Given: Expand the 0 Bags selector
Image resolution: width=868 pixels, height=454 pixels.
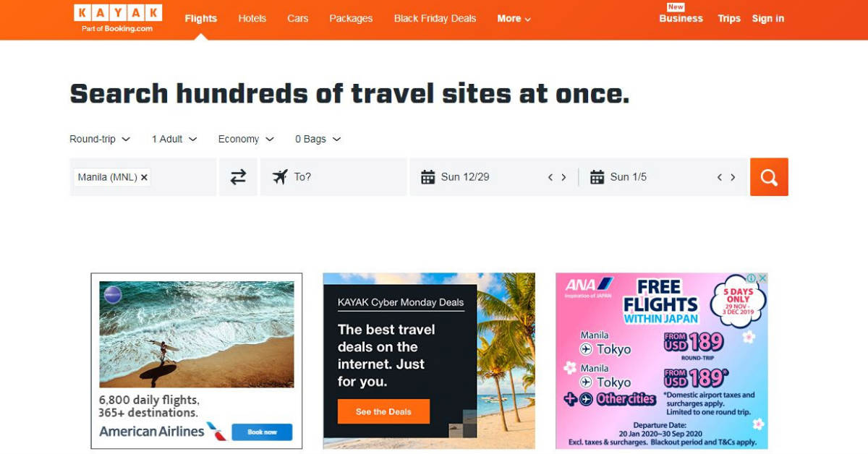Looking at the screenshot, I should tap(318, 139).
